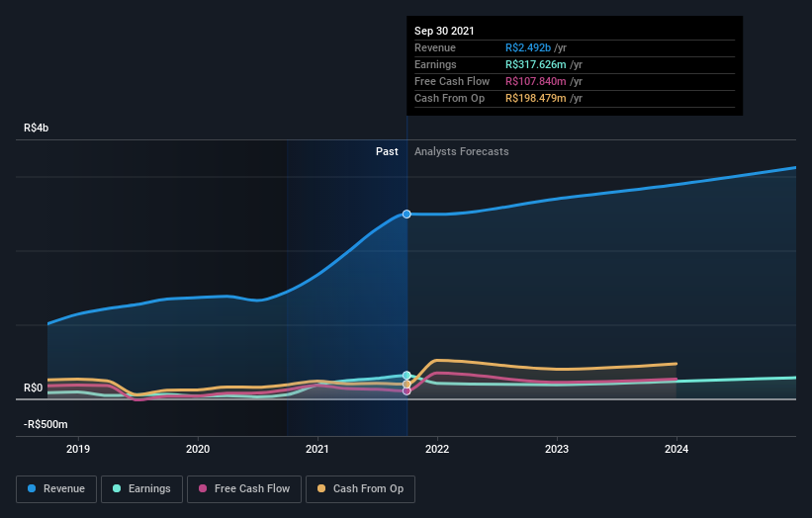Click the R$4b y-axis label
The width and height of the screenshot is (812, 518).
(x=37, y=128)
